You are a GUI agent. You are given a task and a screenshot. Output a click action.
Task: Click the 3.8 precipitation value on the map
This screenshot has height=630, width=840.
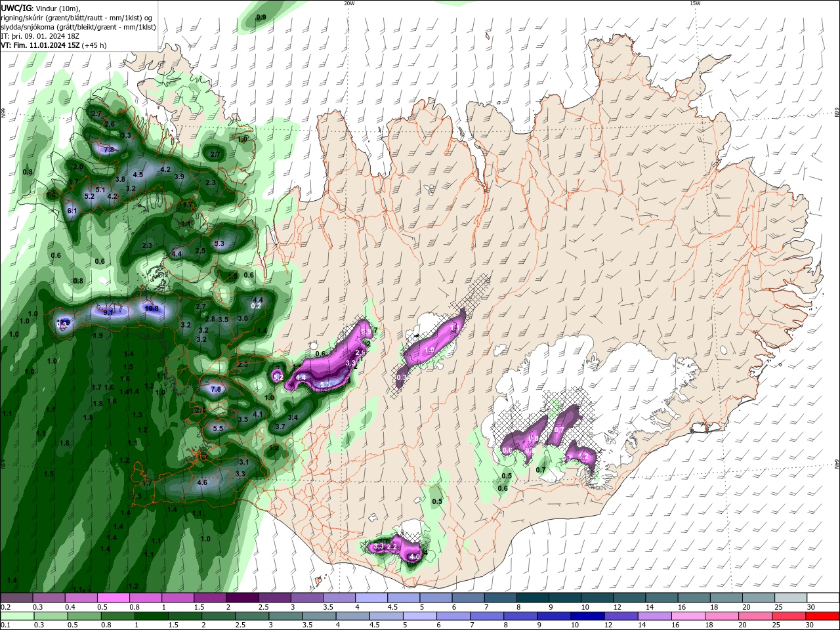click(120, 179)
